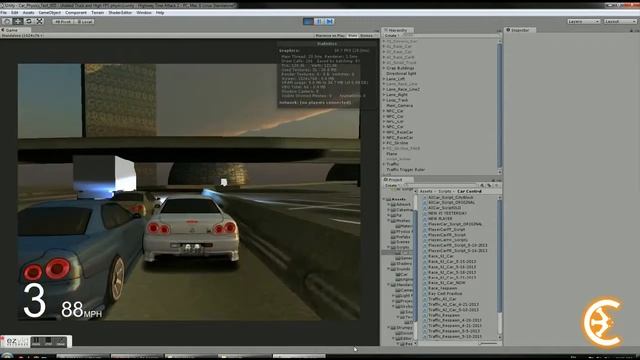Open the GameObject menu
Image resolution: width=640 pixels, height=360 pixels.
pos(50,13)
